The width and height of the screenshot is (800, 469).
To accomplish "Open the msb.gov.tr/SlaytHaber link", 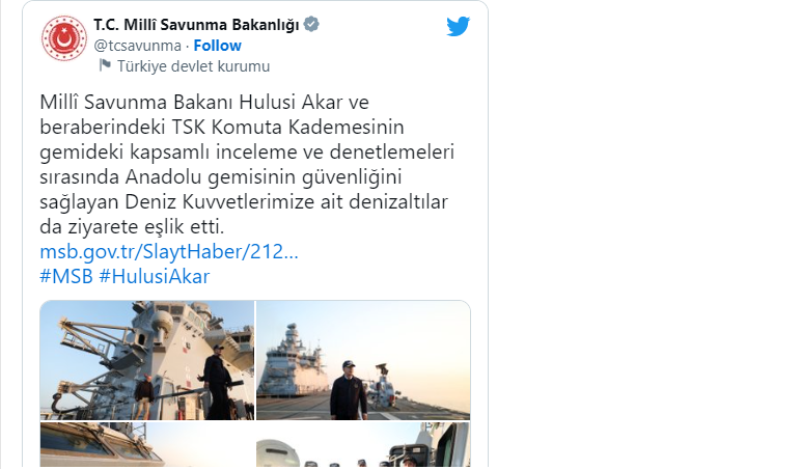I will (169, 252).
